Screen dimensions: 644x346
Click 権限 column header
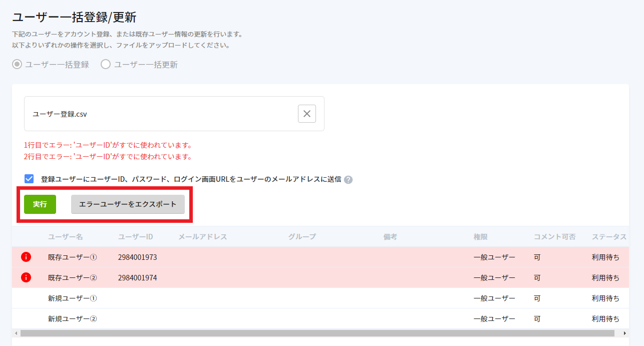point(481,237)
